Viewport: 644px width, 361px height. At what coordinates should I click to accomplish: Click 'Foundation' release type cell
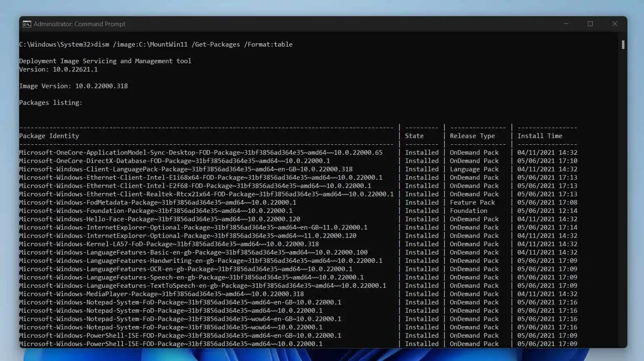pos(468,211)
